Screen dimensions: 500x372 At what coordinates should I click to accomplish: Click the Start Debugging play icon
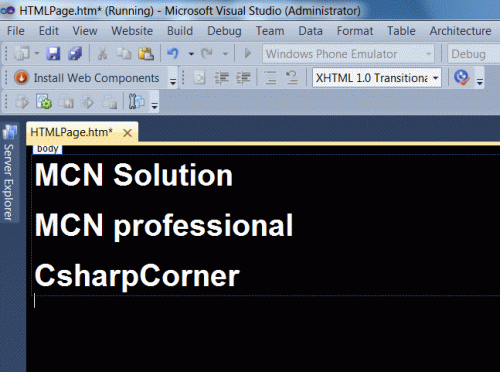coord(247,53)
